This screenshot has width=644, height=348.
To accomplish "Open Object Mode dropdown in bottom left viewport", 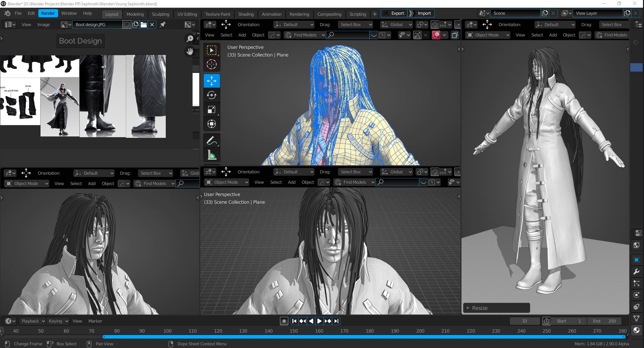I will coord(27,183).
